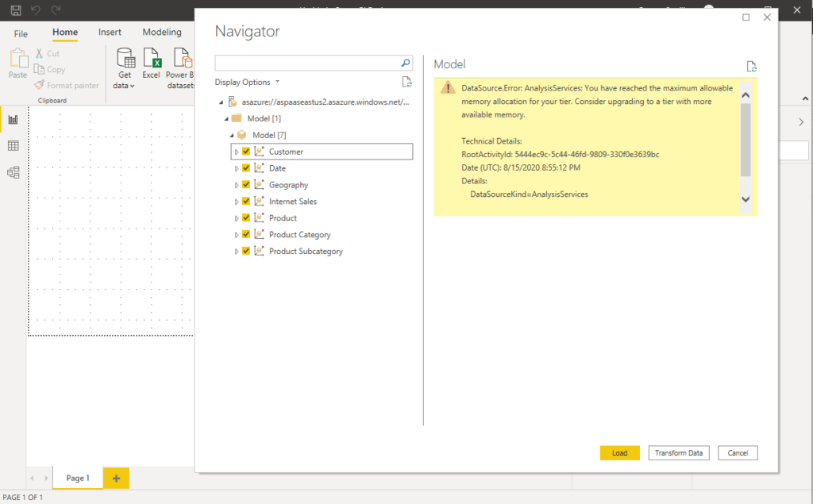The height and width of the screenshot is (504, 813).
Task: Uncheck the Customer table checkbox
Action: click(x=245, y=151)
